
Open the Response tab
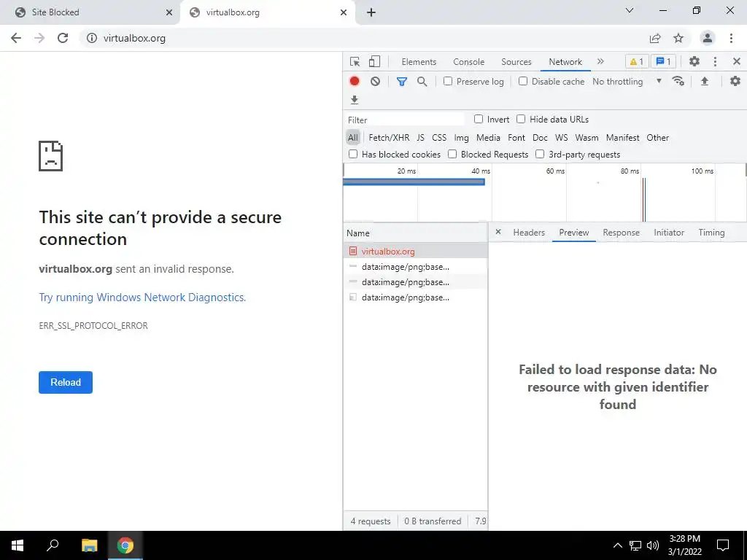[x=622, y=233]
